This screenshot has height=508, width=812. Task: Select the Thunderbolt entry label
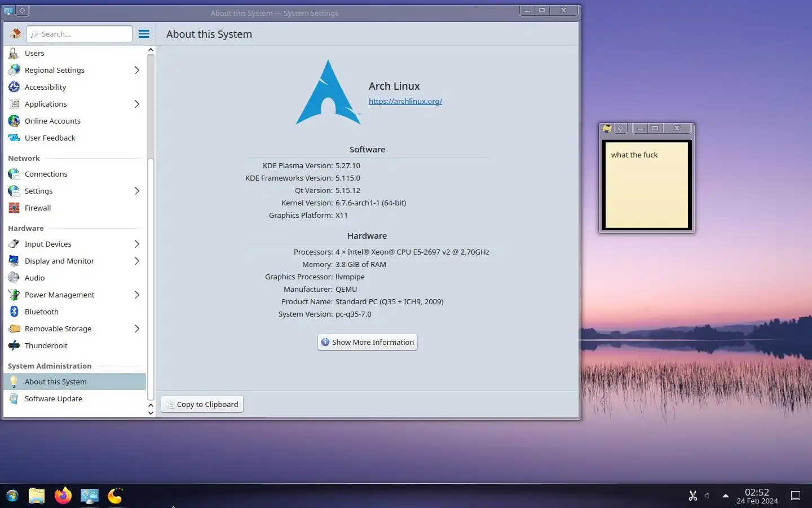(46, 345)
